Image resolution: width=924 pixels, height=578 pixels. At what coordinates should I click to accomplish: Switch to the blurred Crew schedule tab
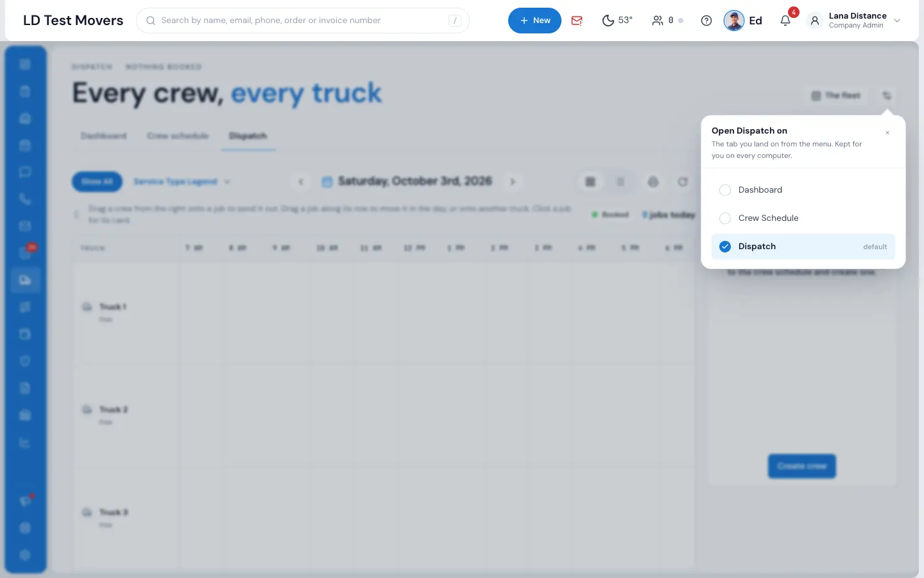(178, 136)
